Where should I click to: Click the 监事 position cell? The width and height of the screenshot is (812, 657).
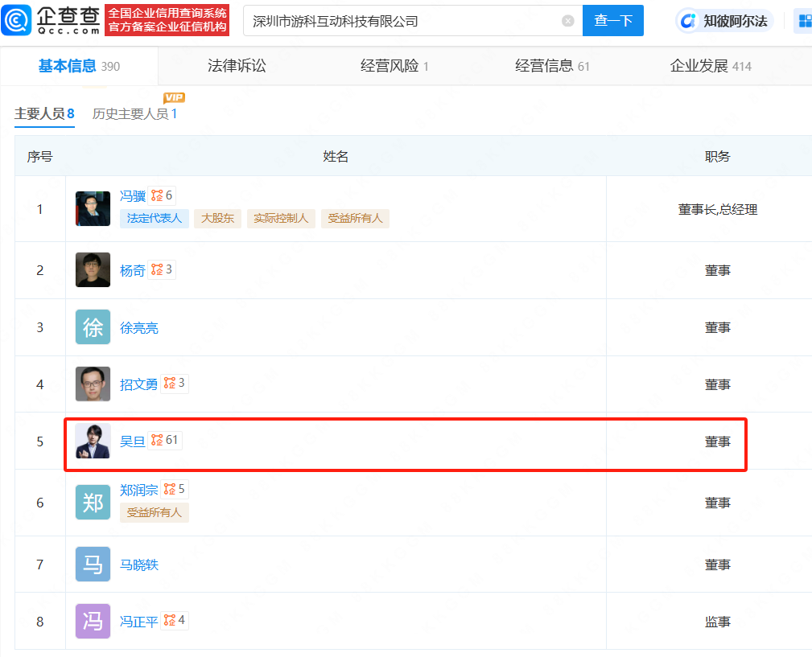coord(718,622)
